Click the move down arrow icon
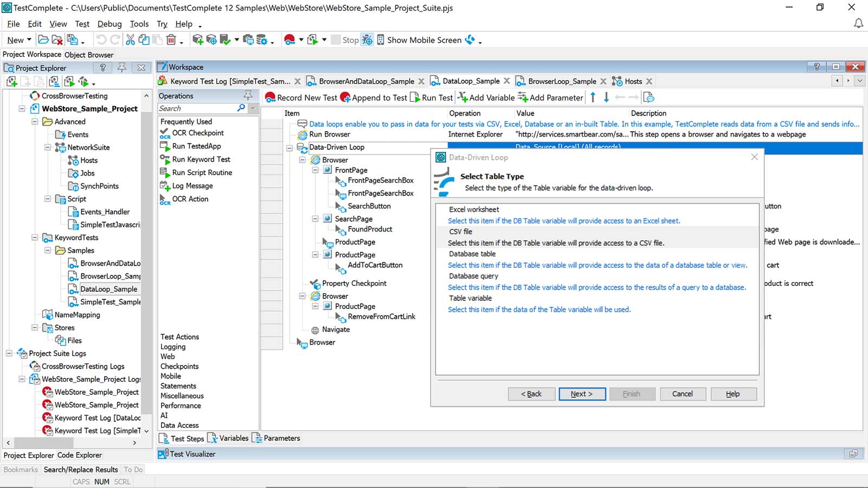Screen dimensions: 868x488 click(607, 97)
